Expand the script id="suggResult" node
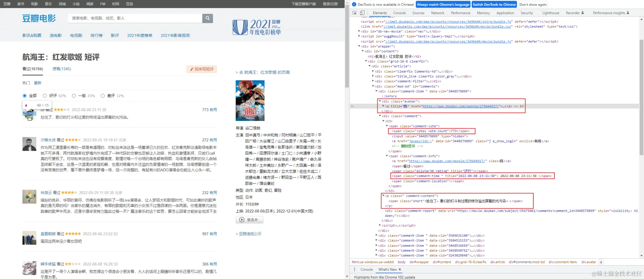The height and width of the screenshot is (279, 644). coord(359,36)
